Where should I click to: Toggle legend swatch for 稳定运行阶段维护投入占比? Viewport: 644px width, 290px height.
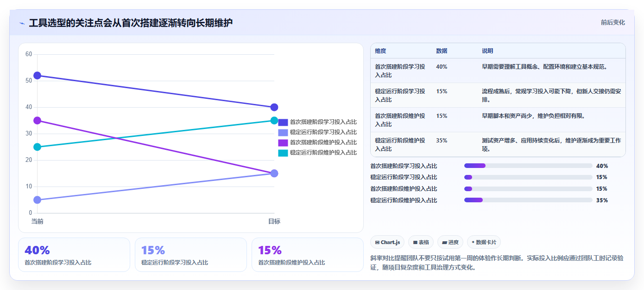pos(283,153)
